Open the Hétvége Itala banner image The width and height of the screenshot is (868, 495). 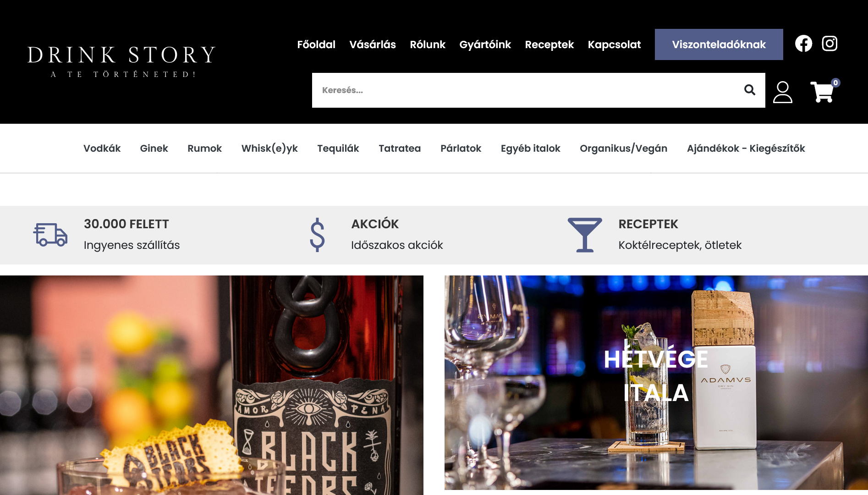click(x=656, y=383)
